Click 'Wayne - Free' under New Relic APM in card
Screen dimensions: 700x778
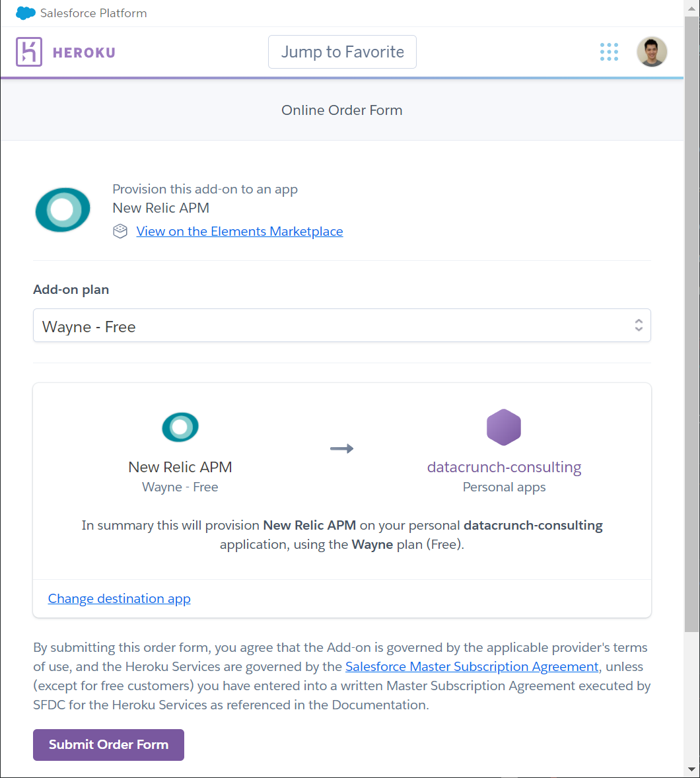click(180, 487)
